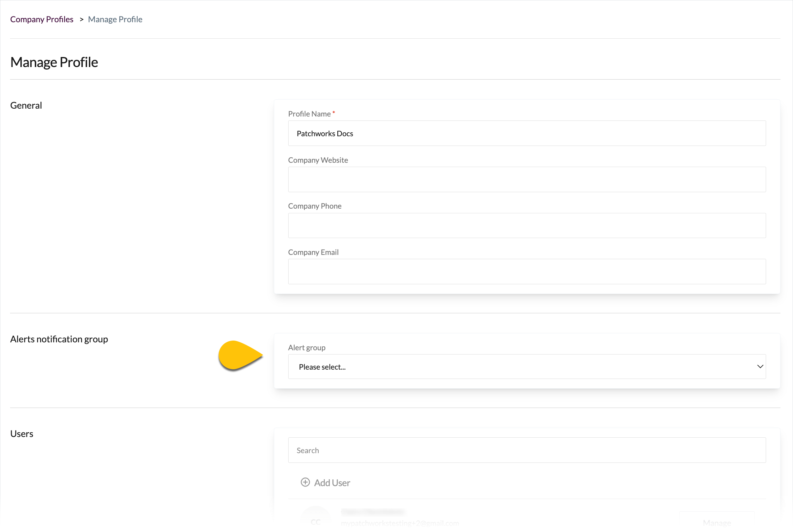Click the Manage Profile breadcrumb

click(115, 19)
